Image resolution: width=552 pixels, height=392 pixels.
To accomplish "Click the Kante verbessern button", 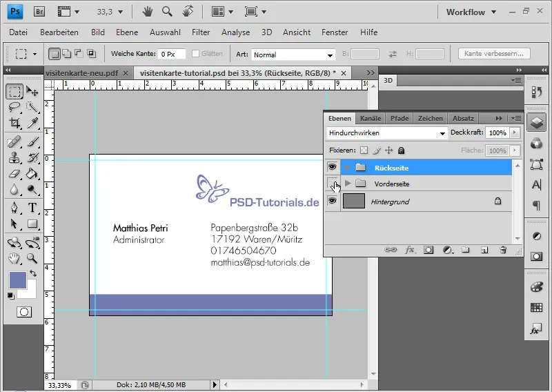I will (494, 54).
